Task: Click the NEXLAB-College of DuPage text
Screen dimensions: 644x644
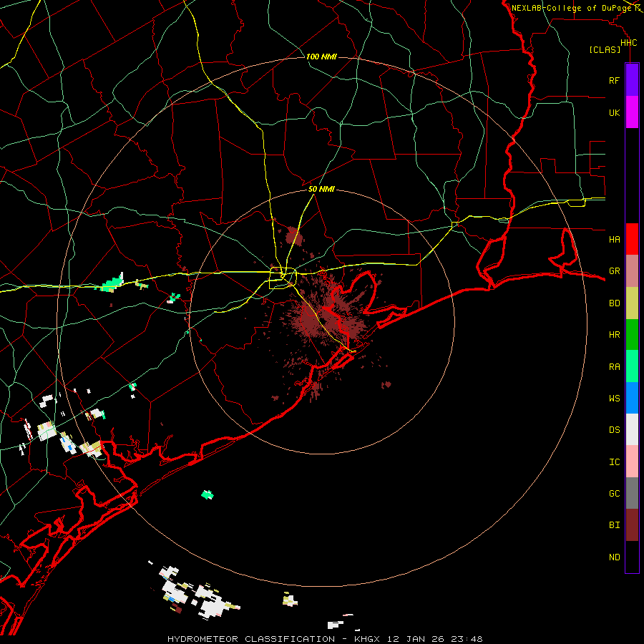Action: [572, 8]
